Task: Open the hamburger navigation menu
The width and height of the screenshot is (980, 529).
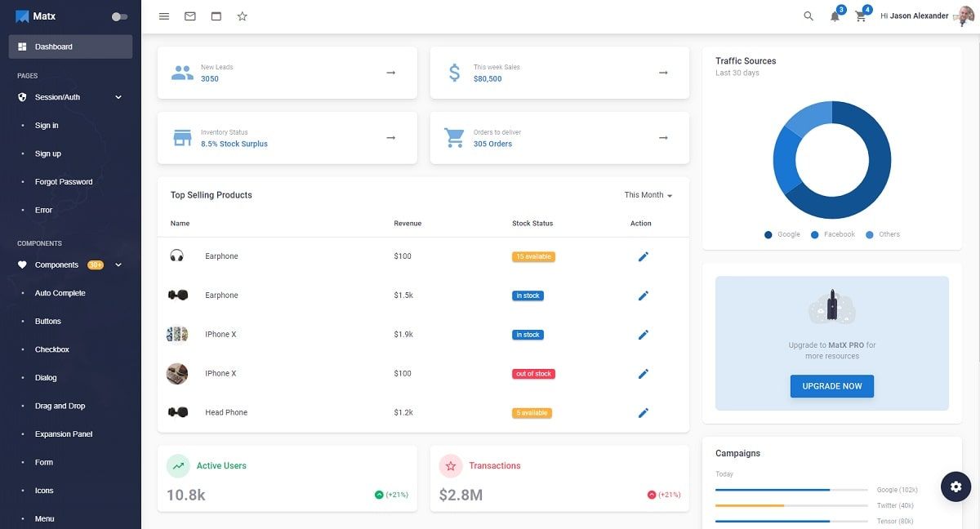Action: pyautogui.click(x=163, y=16)
